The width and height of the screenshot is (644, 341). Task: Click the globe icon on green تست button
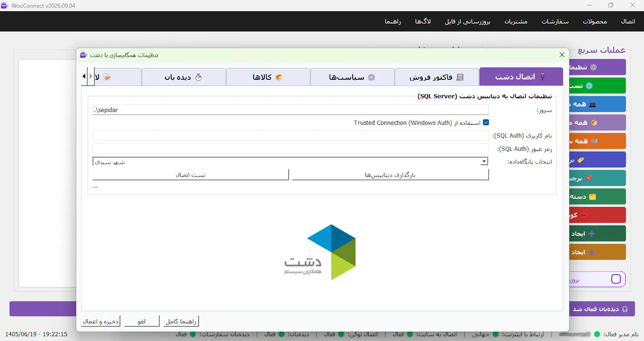pyautogui.click(x=589, y=86)
